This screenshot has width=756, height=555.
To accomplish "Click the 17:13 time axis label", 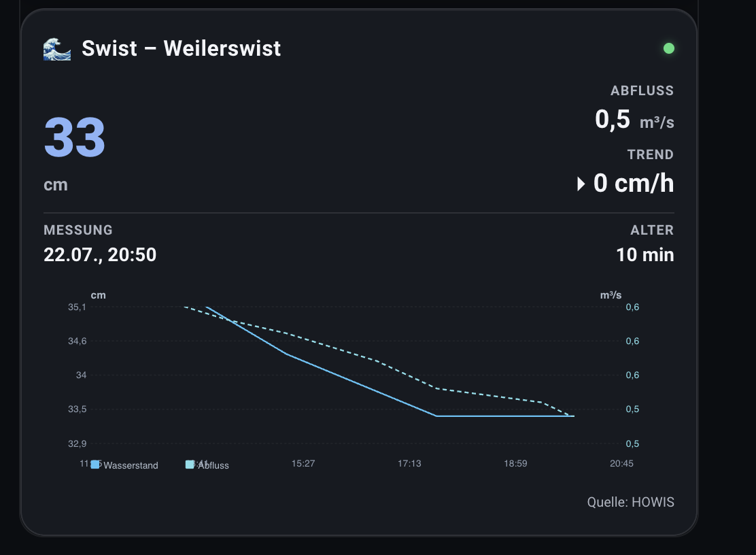I will click(x=409, y=463).
